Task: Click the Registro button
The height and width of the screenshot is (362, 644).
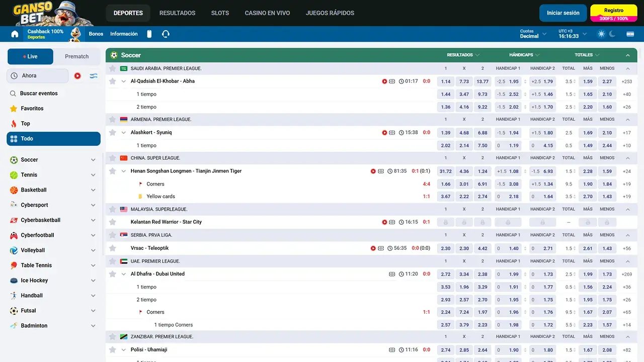Action: (x=614, y=13)
